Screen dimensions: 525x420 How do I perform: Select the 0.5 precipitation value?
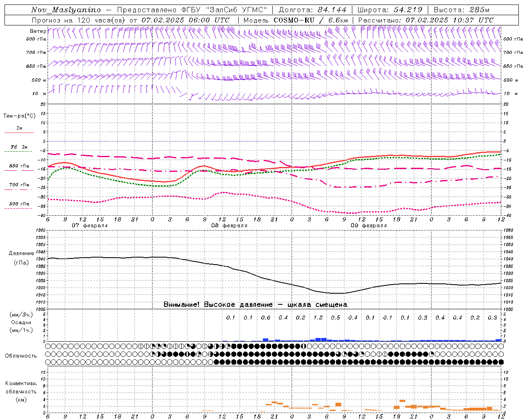[x=336, y=317]
